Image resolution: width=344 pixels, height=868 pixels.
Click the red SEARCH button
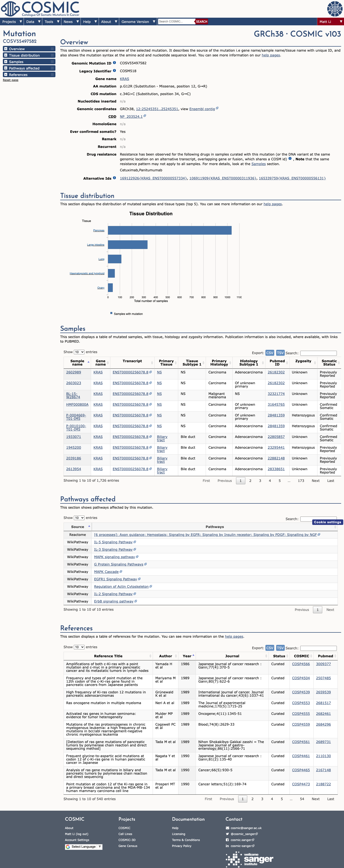tap(201, 22)
